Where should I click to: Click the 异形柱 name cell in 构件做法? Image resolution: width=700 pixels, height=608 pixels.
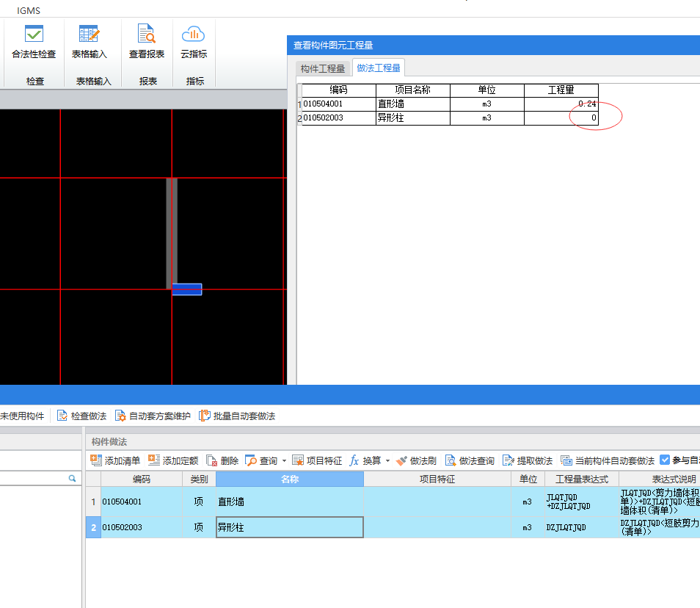pos(290,527)
